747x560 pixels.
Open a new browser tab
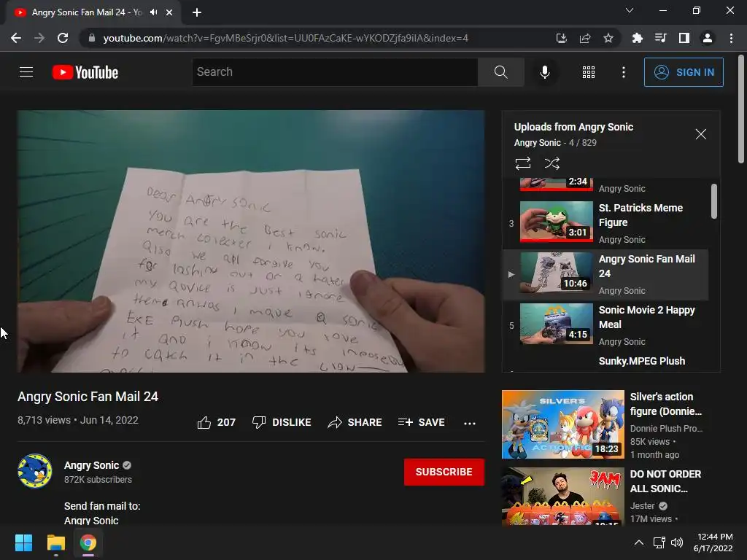click(197, 12)
